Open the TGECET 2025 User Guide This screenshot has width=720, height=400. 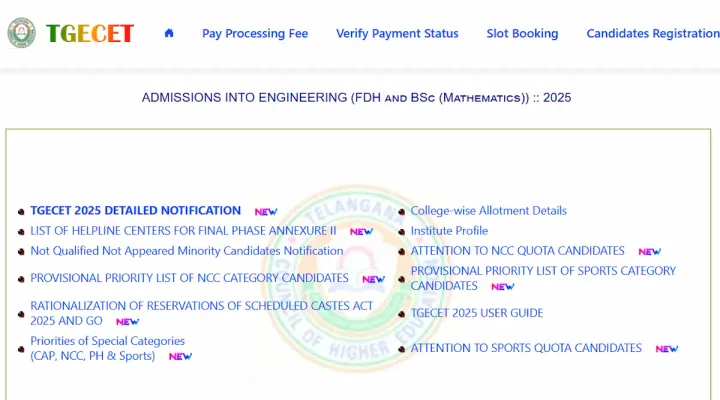click(x=476, y=313)
